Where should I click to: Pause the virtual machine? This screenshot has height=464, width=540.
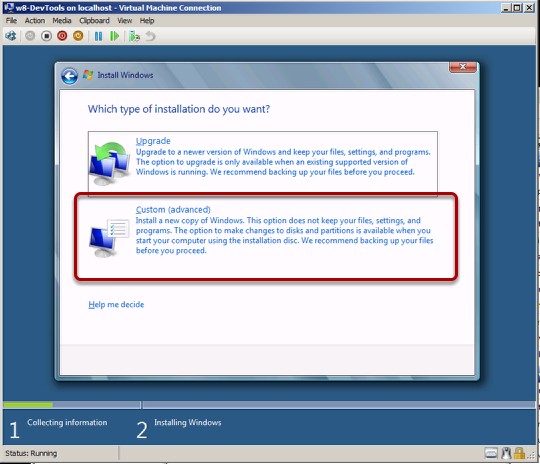pos(98,36)
